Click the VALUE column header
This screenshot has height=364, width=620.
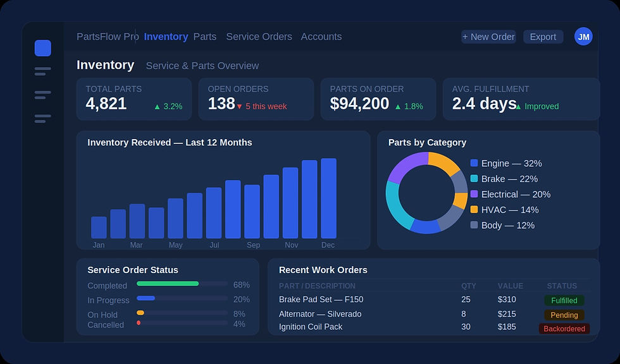511,286
